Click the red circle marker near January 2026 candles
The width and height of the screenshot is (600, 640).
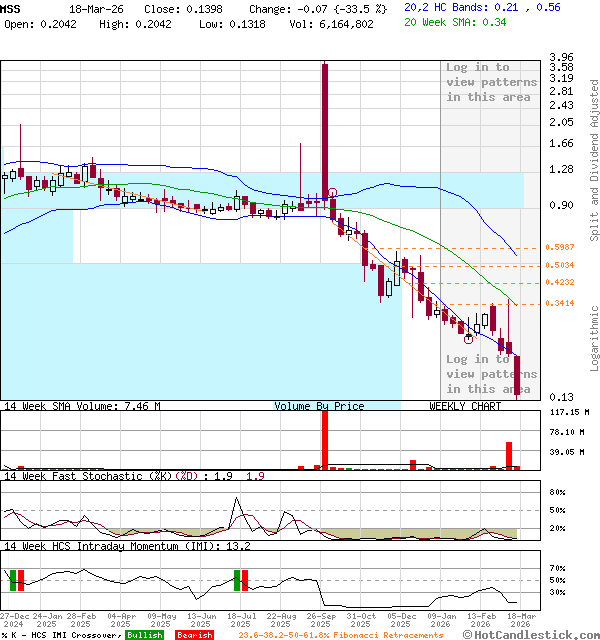(468, 339)
